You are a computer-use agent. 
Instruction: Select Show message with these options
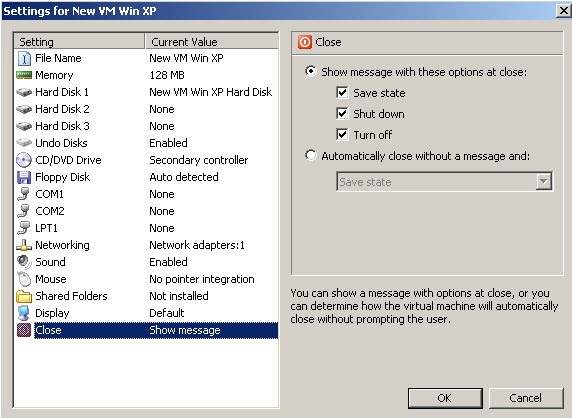pyautogui.click(x=311, y=71)
